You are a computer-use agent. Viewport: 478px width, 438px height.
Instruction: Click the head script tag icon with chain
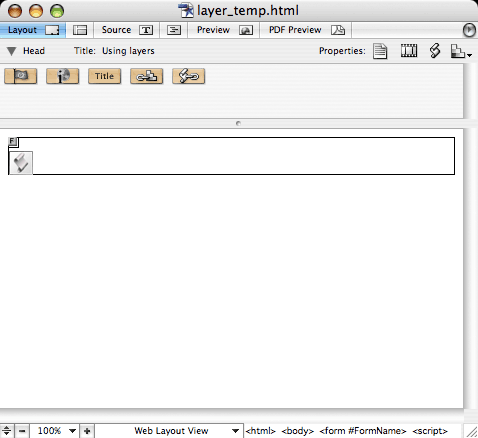[188, 76]
